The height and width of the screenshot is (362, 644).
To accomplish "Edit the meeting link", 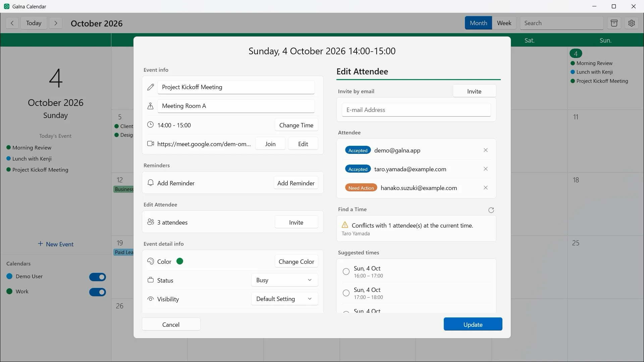I will pyautogui.click(x=303, y=144).
